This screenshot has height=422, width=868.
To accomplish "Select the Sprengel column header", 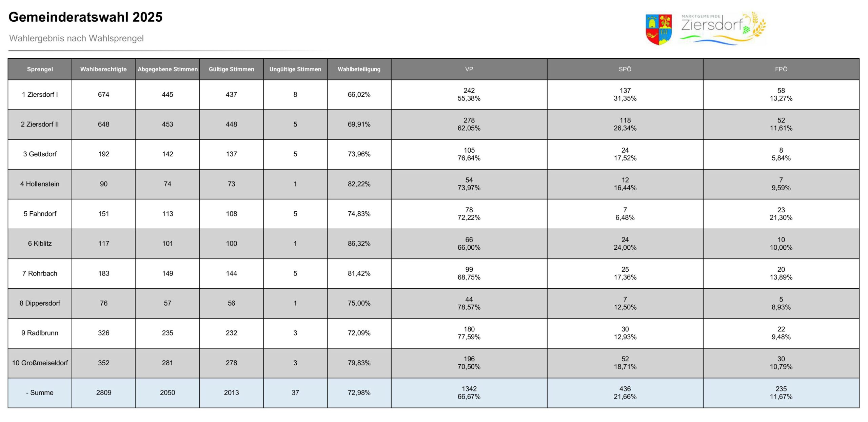I will (x=40, y=69).
